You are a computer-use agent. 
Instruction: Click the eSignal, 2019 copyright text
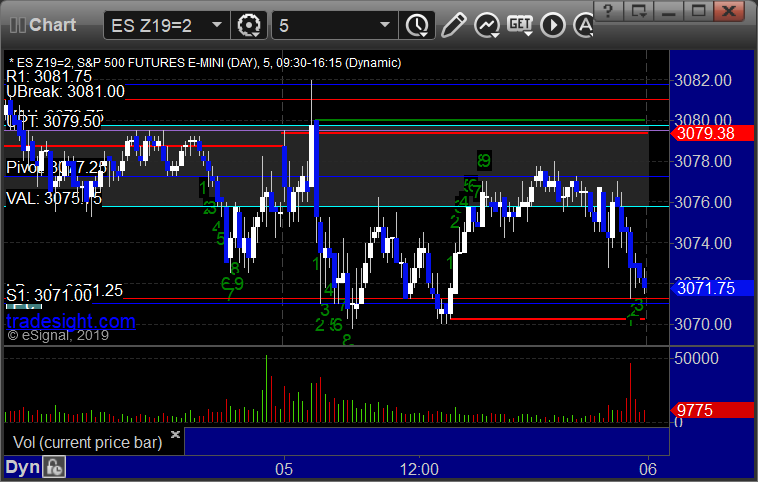click(58, 336)
